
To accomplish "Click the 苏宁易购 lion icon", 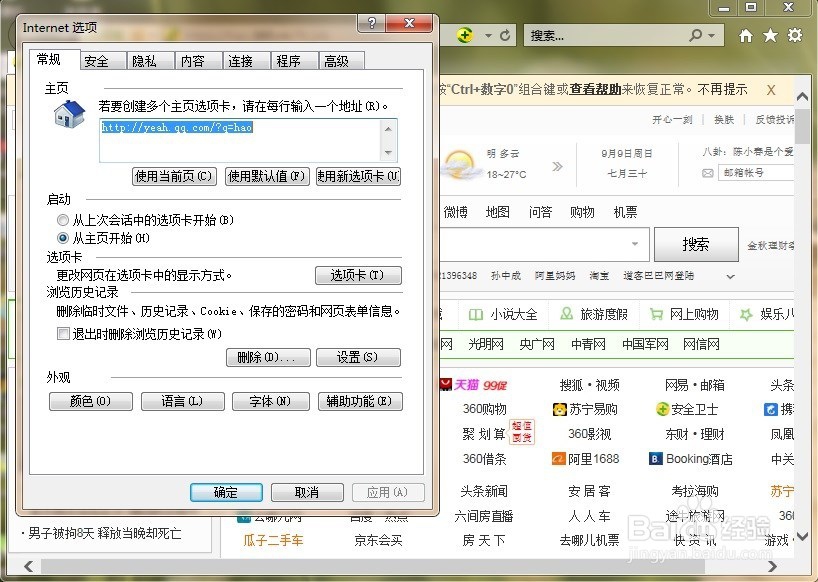I will [x=559, y=409].
